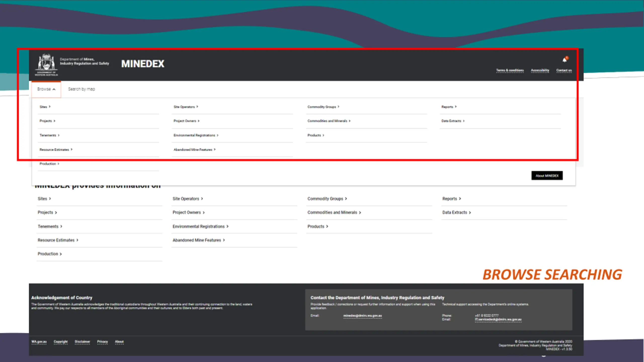Open Resource Estimates link on main page

pyautogui.click(x=58, y=240)
